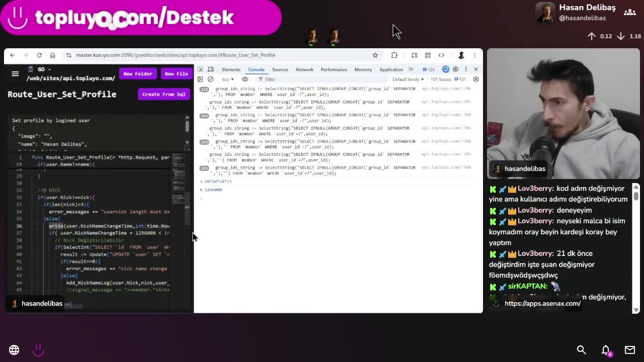644x362 pixels.
Task: Select the Console tab
Action: pyautogui.click(x=256, y=69)
